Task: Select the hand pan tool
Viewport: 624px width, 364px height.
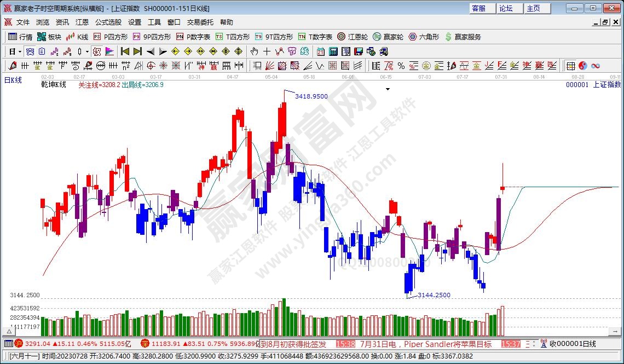Action: click(x=254, y=51)
